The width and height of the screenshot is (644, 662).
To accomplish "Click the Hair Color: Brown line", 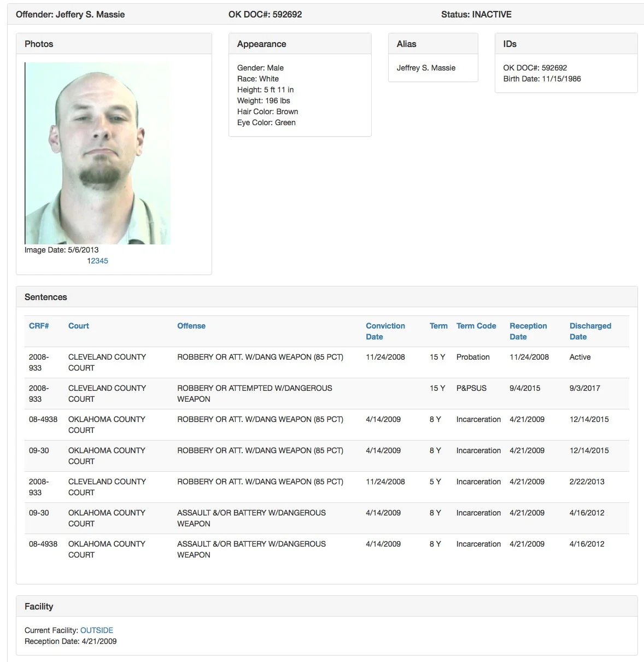I will pyautogui.click(x=268, y=112).
